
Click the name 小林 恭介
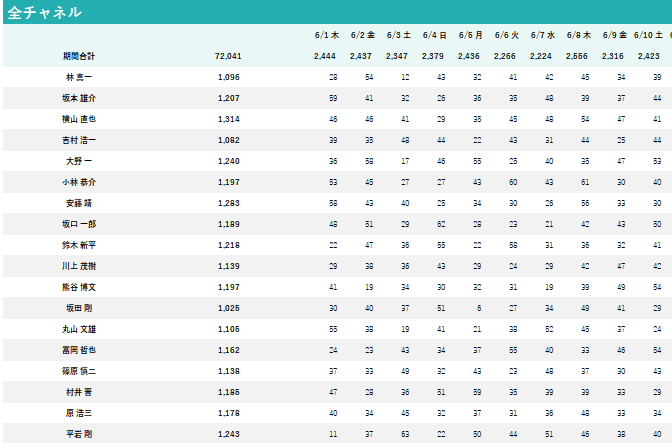[77, 182]
